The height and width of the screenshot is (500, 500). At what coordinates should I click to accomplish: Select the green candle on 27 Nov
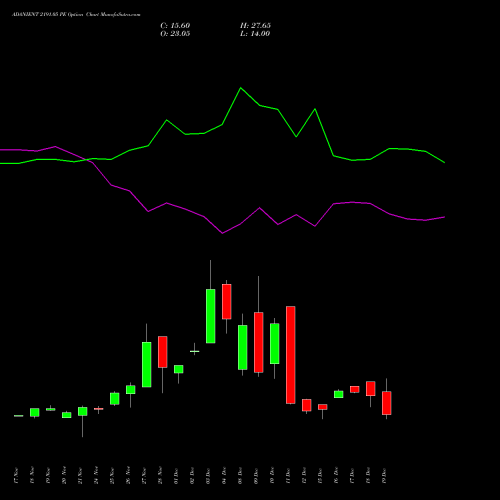(147, 365)
